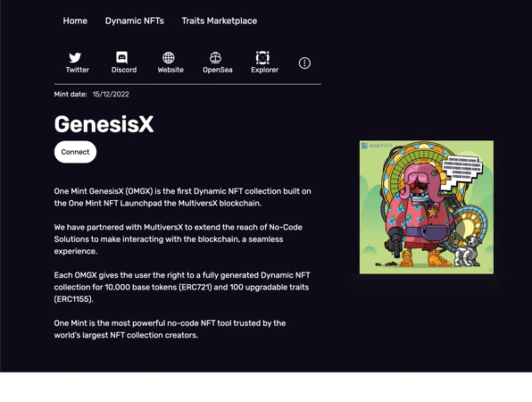Open the Traits Marketplace page
The height and width of the screenshot is (402, 532).
[220, 21]
